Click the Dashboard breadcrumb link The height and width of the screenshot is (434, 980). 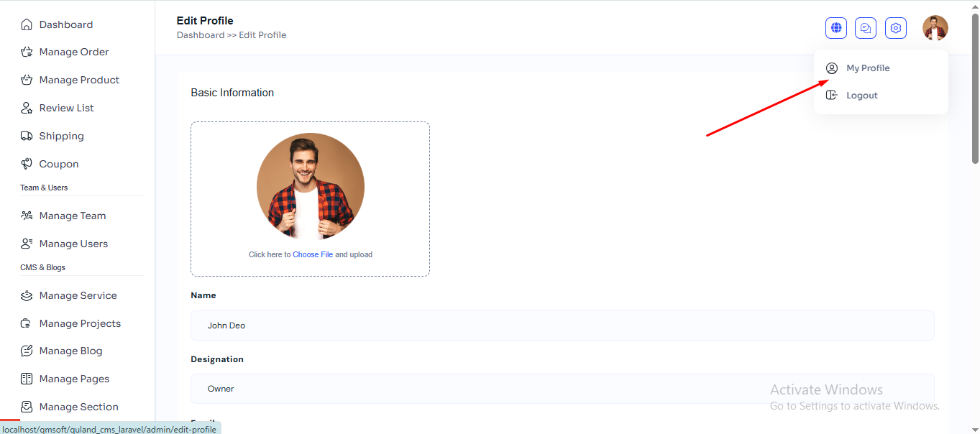(x=201, y=35)
